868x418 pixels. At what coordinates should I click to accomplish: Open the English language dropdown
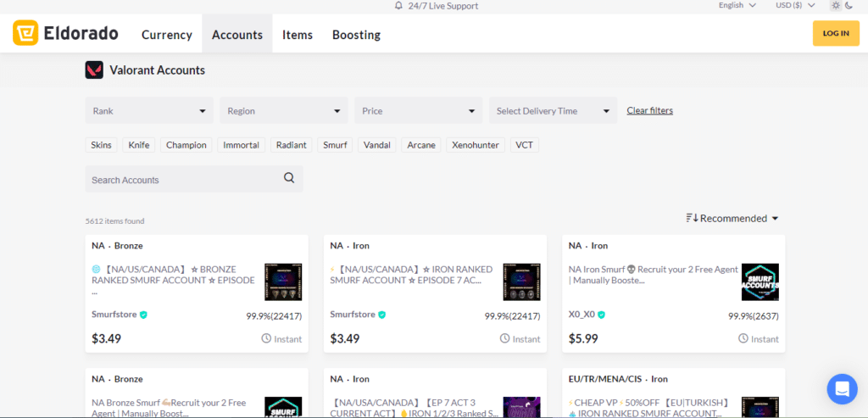click(737, 6)
